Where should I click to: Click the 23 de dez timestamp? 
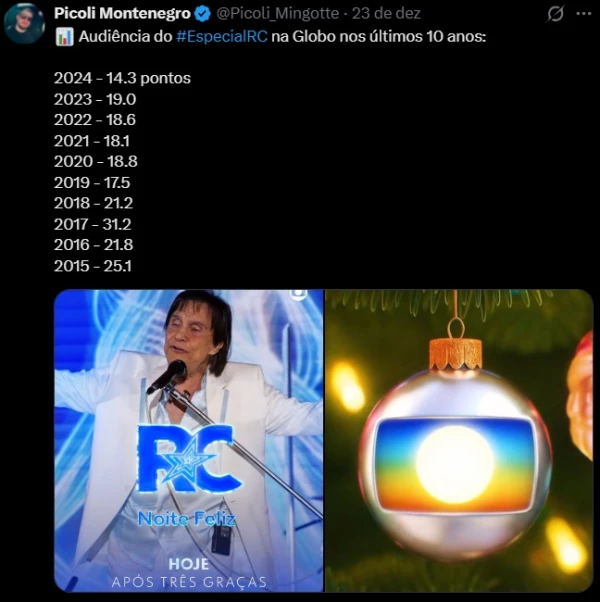click(x=386, y=13)
